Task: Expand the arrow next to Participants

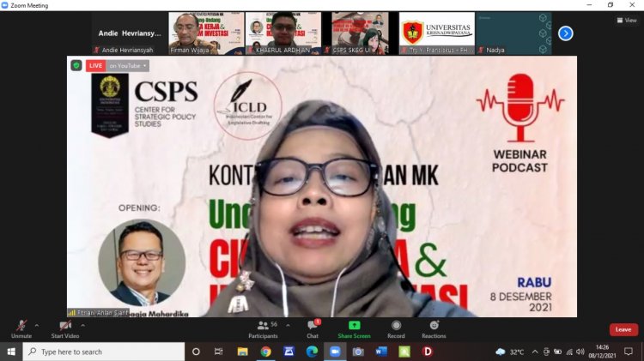Action: 288,326
